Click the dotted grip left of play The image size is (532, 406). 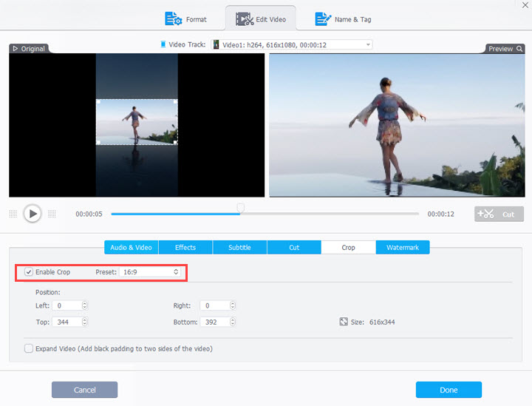[x=13, y=214]
